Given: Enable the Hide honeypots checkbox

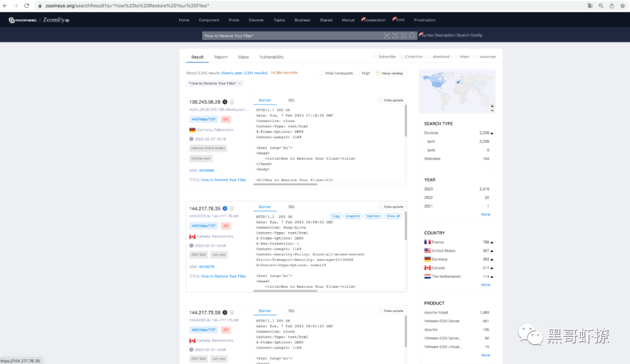Looking at the screenshot, I should [x=321, y=73].
